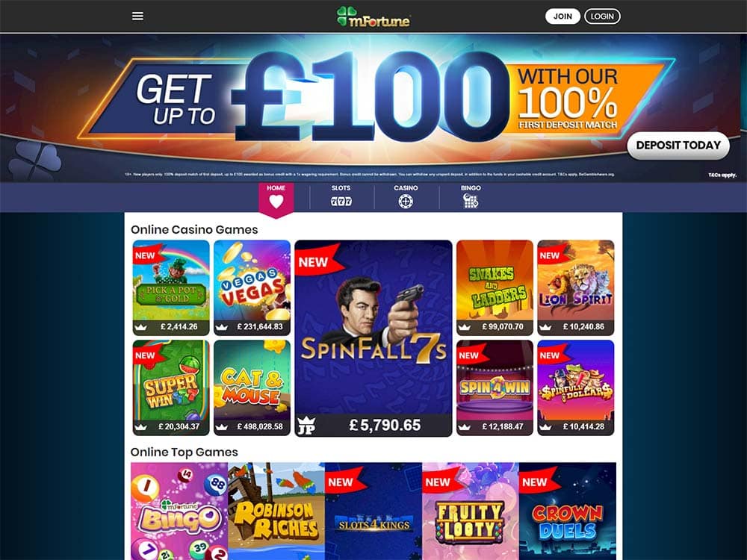Open Casino chip icon tab
This screenshot has height=560, width=747.
click(x=406, y=202)
